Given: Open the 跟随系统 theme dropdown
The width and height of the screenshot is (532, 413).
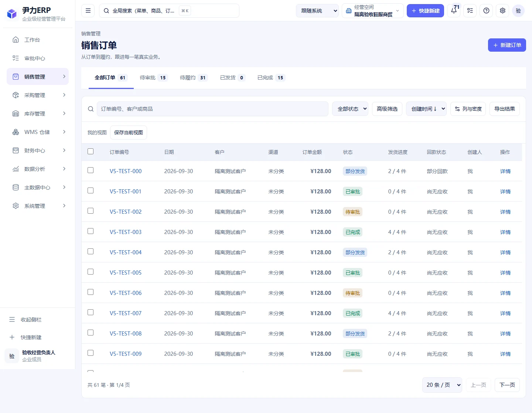Looking at the screenshot, I should tap(317, 11).
